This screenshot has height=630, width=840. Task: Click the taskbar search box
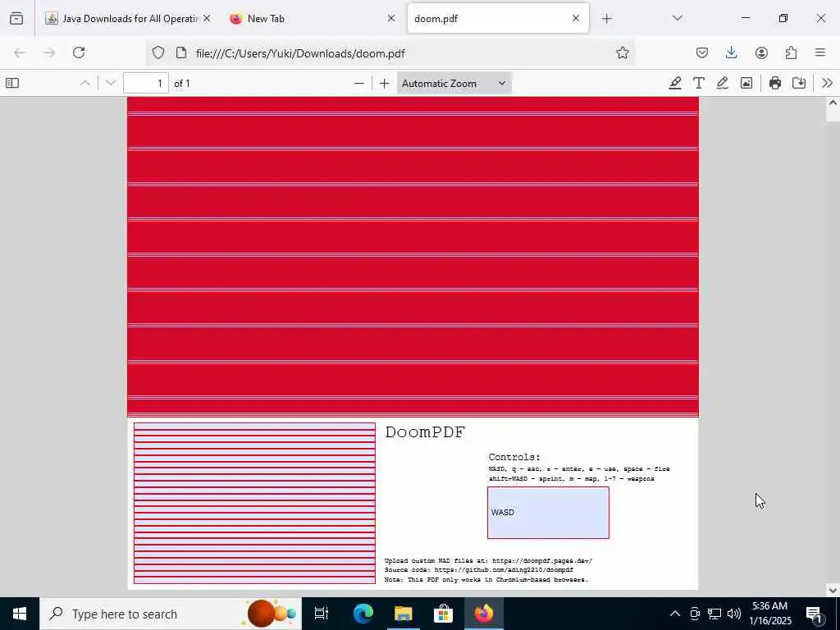click(x=171, y=614)
